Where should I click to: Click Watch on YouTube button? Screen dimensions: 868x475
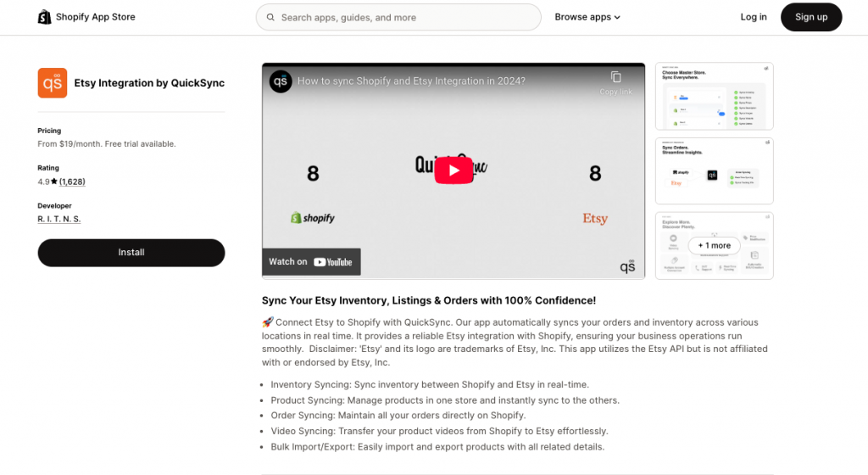(x=311, y=262)
